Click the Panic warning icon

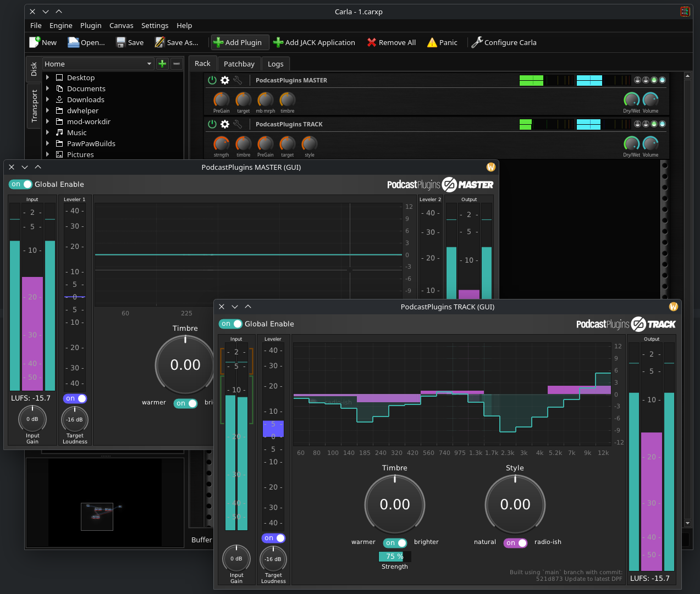432,42
